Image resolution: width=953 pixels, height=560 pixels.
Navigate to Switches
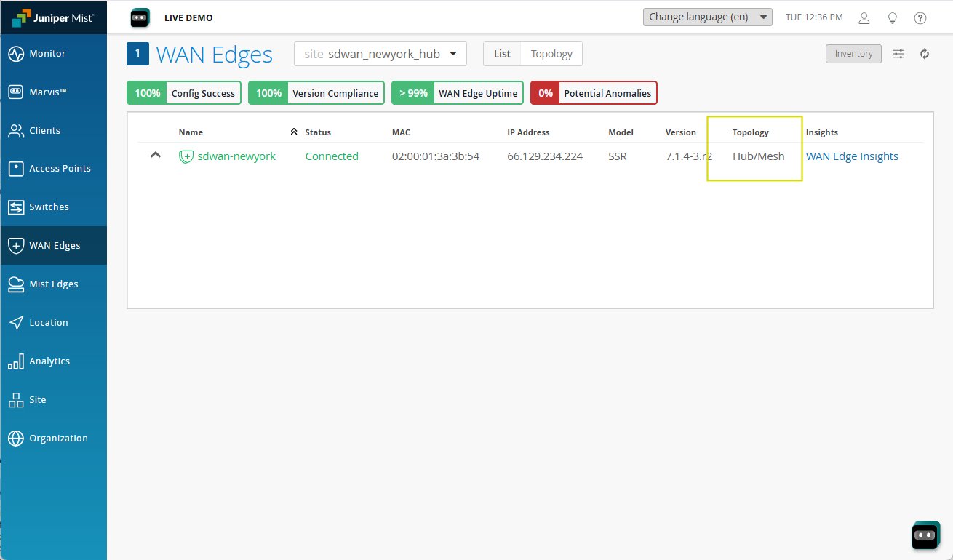(53, 207)
